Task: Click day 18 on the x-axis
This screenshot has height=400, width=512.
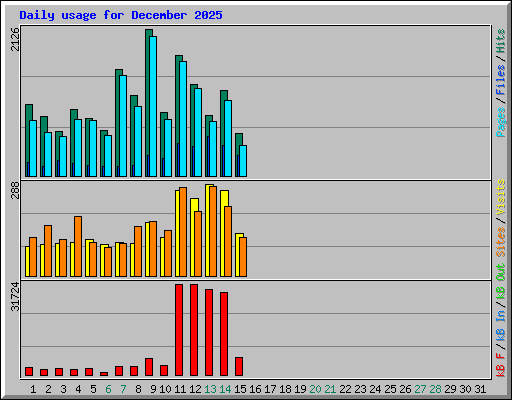Action: (x=285, y=389)
